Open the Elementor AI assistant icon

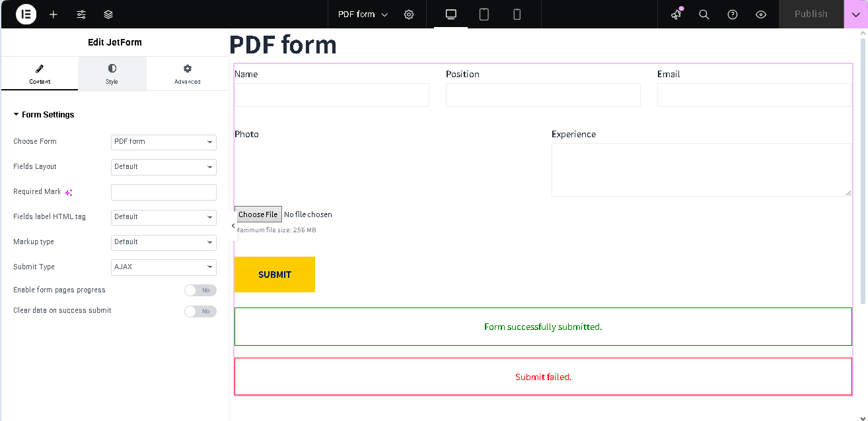[x=676, y=14]
